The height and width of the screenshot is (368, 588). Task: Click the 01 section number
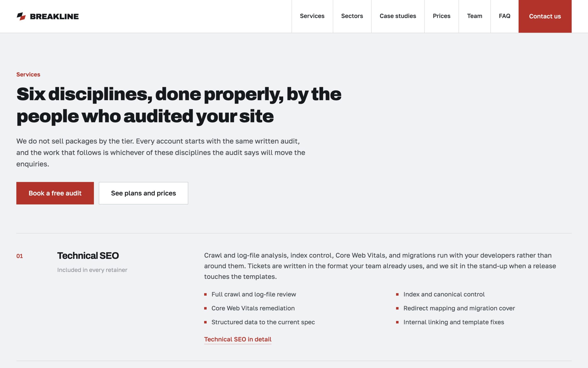coord(20,256)
